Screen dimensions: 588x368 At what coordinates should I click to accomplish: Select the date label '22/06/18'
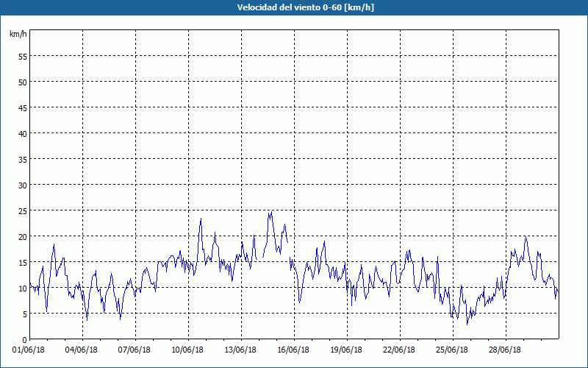pos(399,350)
